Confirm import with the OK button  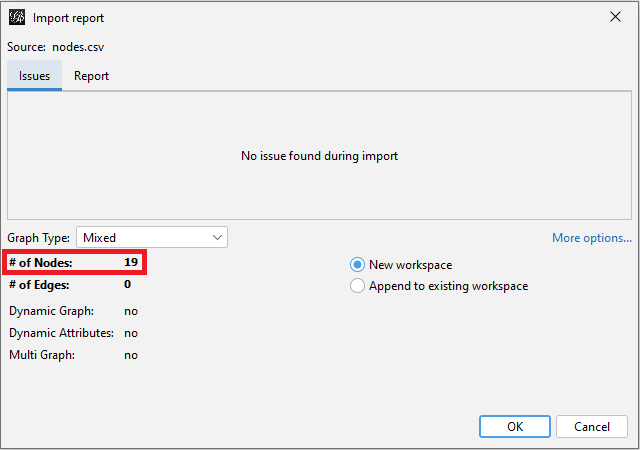515,426
